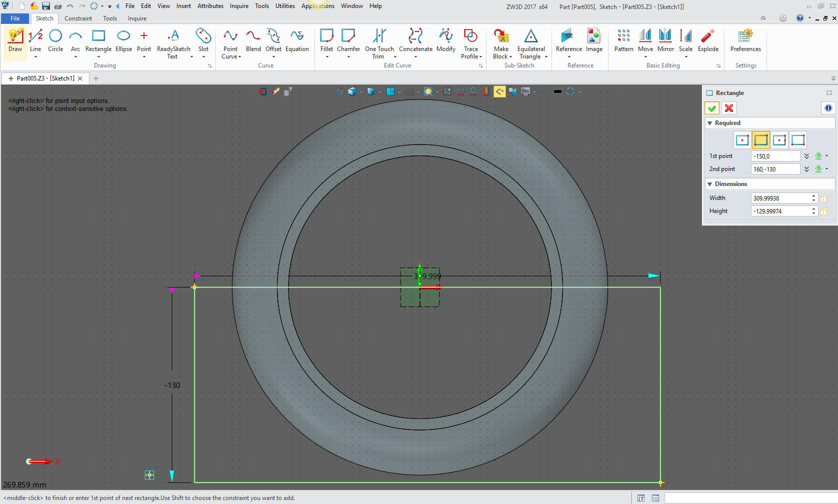The width and height of the screenshot is (838, 504).
Task: Select the Scale tool
Action: [685, 41]
